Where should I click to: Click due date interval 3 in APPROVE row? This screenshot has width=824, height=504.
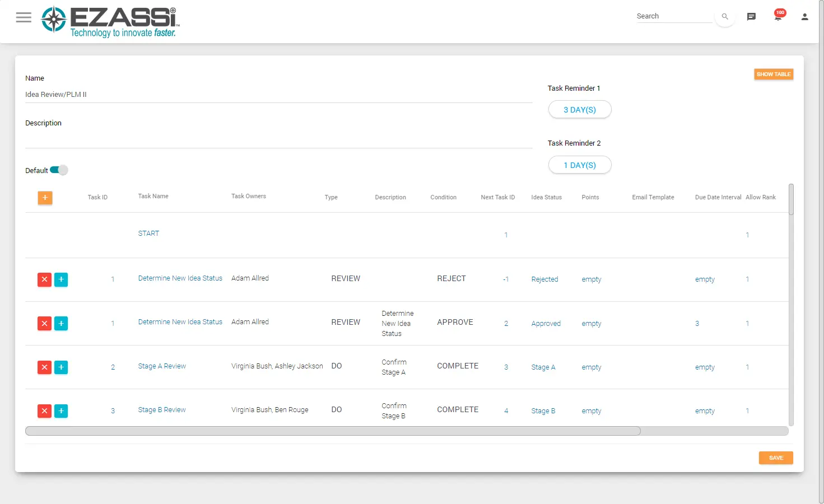click(697, 324)
